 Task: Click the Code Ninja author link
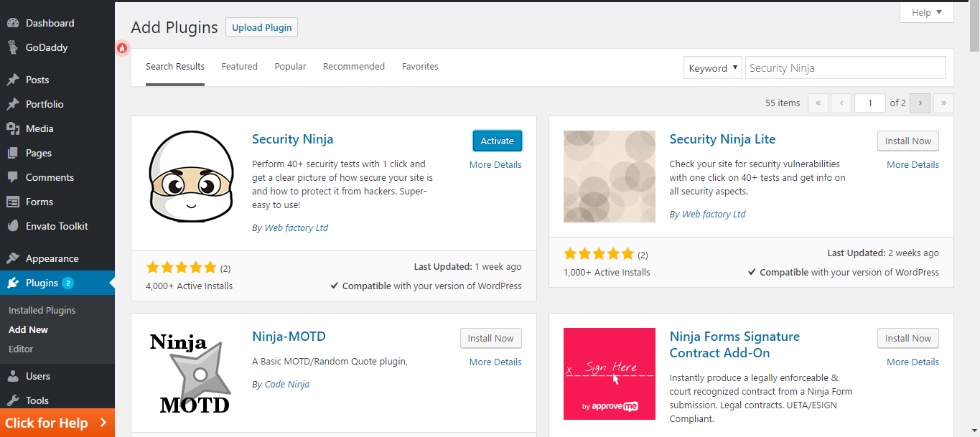287,384
